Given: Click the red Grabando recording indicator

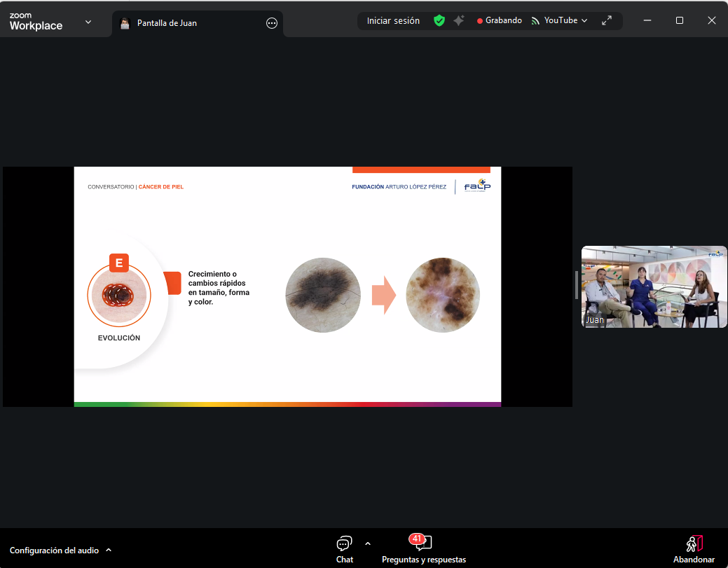Looking at the screenshot, I should coord(499,21).
